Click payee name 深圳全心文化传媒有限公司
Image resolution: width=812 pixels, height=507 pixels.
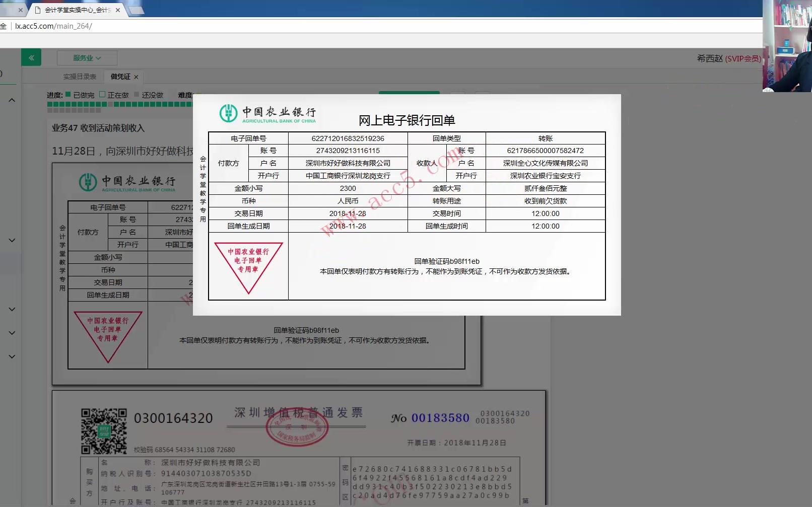pos(546,163)
